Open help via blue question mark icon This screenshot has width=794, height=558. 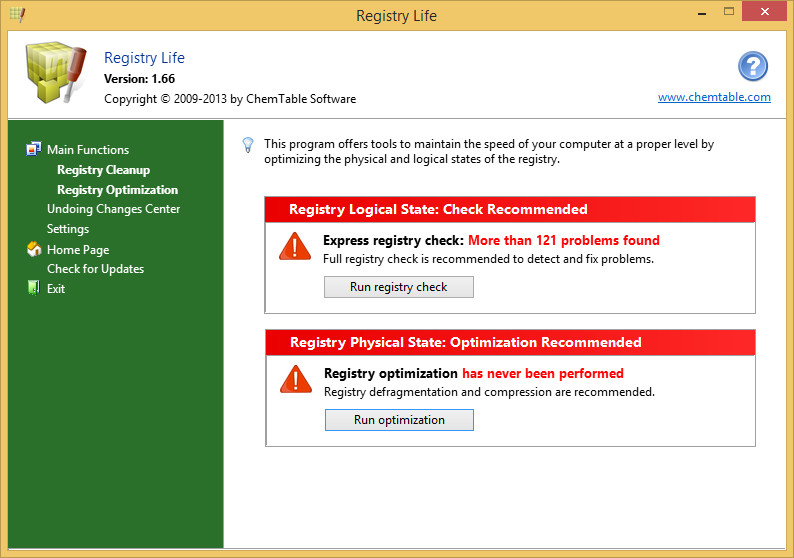pos(752,66)
